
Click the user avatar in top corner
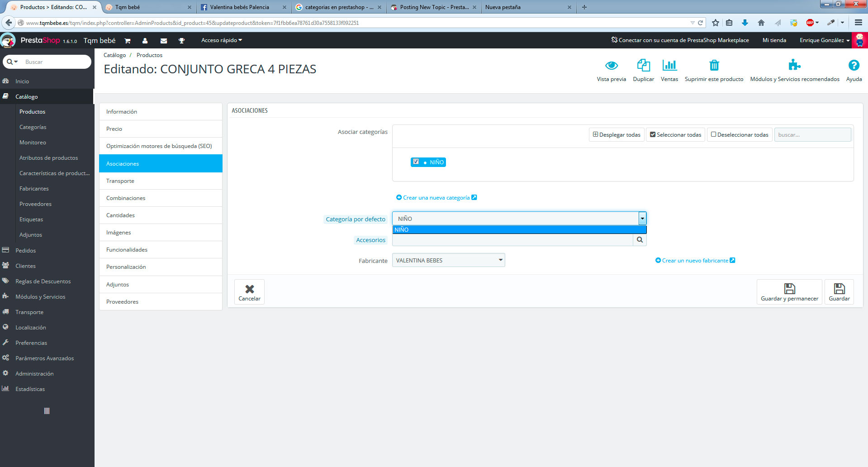pyautogui.click(x=859, y=40)
